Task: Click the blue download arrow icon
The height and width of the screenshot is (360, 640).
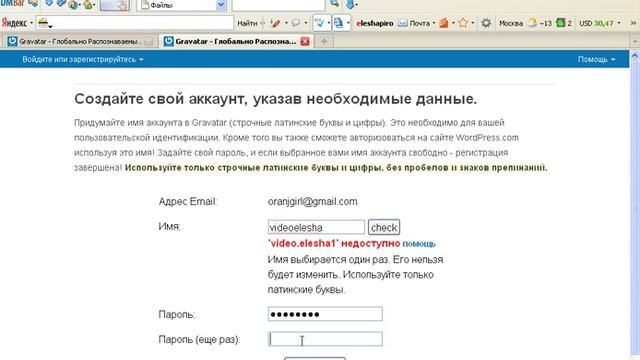Action: pyautogui.click(x=350, y=4)
